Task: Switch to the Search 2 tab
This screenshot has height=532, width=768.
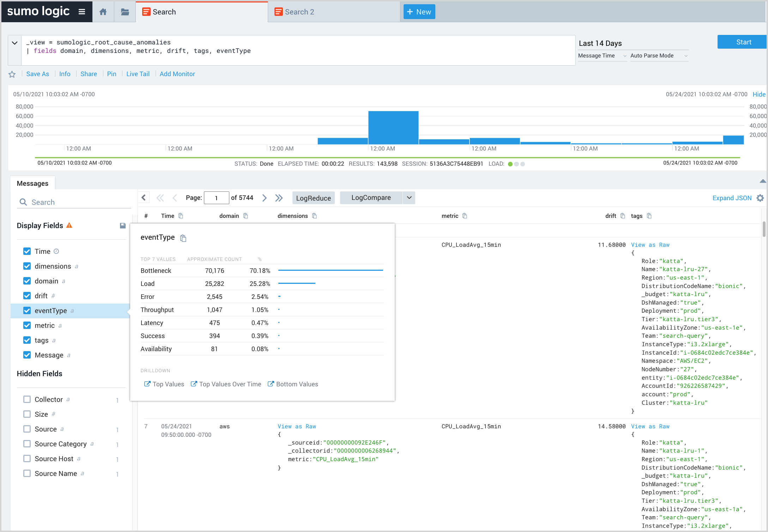Action: click(299, 12)
